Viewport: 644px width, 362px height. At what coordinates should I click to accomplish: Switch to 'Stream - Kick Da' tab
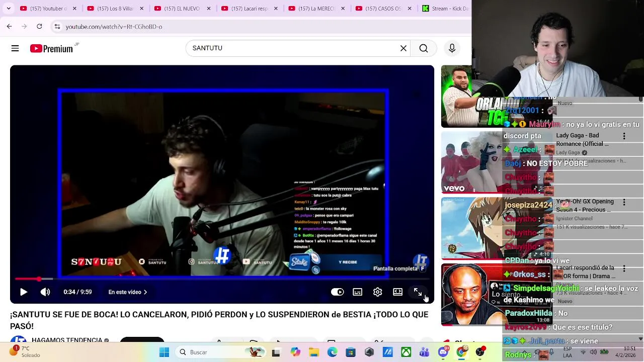pos(445,9)
